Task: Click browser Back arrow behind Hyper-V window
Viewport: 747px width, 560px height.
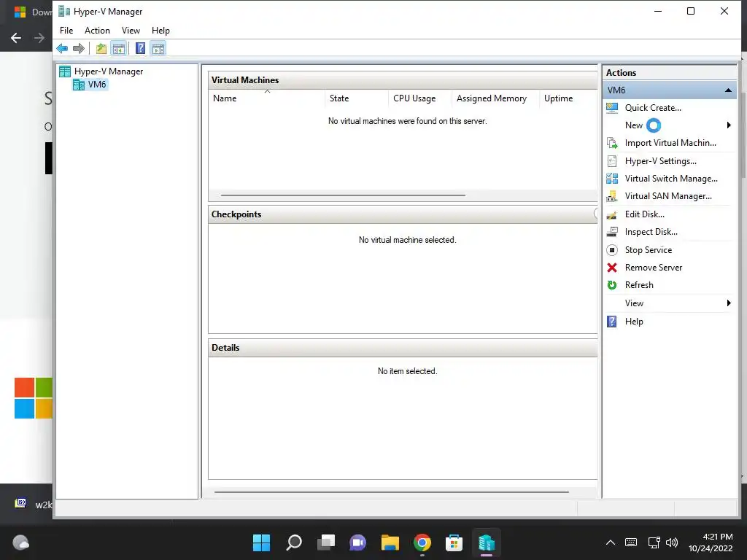Action: click(16, 38)
